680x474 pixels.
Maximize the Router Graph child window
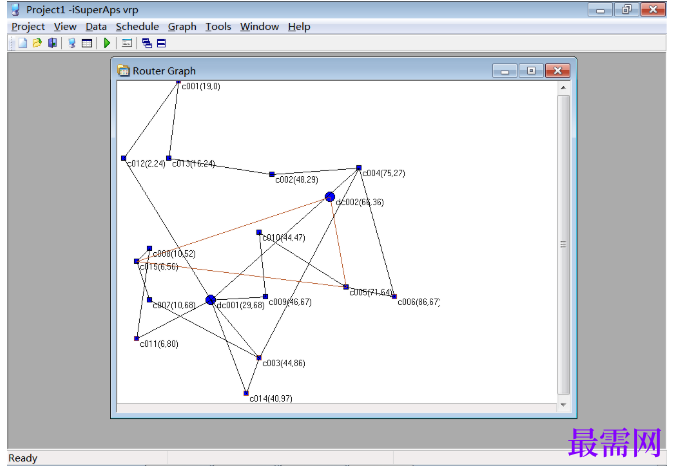531,71
